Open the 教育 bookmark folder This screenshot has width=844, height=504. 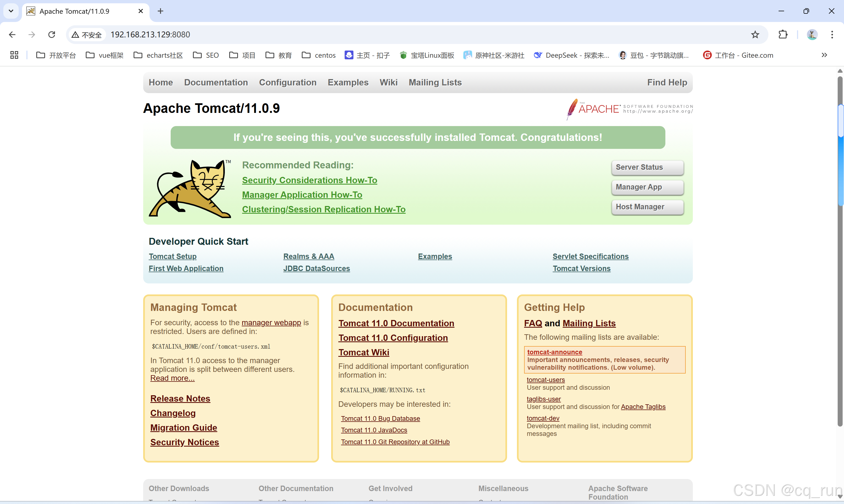click(279, 55)
